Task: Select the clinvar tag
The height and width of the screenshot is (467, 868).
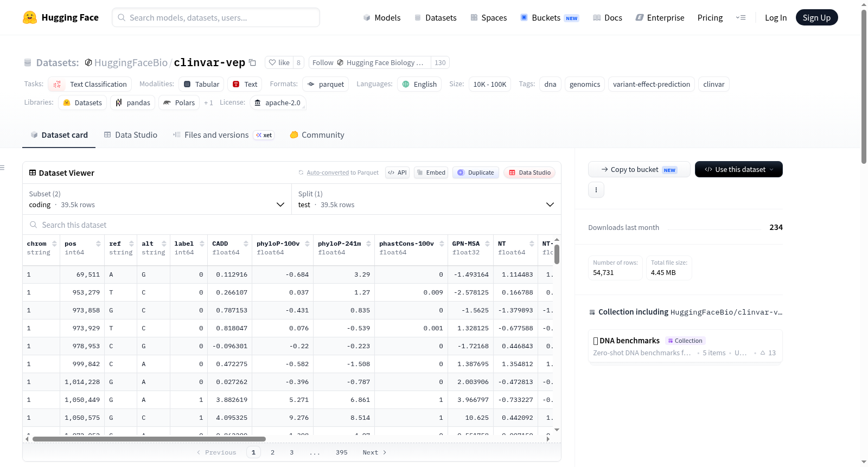Action: 713,84
